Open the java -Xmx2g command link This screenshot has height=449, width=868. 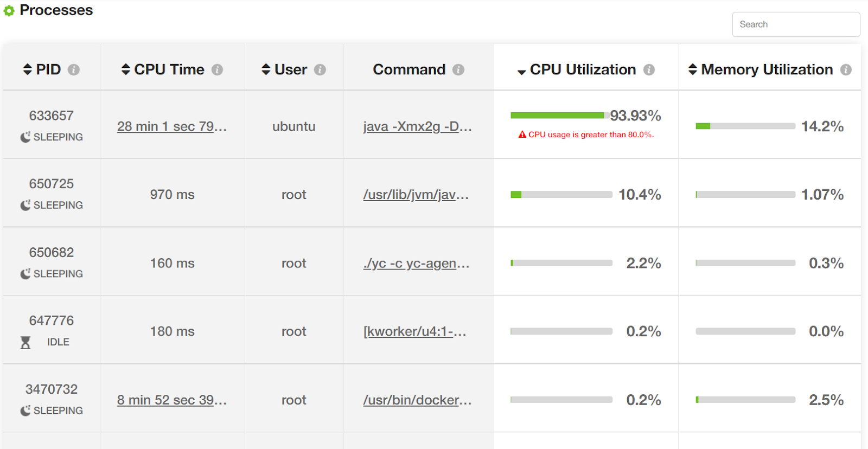coord(417,126)
